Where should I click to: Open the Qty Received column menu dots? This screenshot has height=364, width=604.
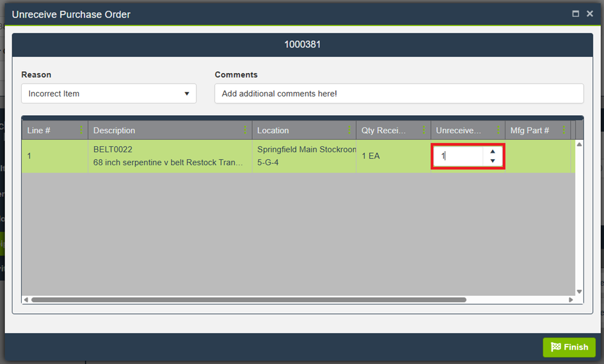tap(424, 130)
